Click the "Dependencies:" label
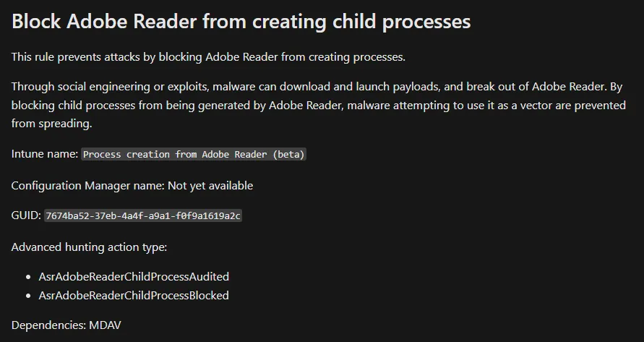The height and width of the screenshot is (342, 644). click(x=48, y=325)
